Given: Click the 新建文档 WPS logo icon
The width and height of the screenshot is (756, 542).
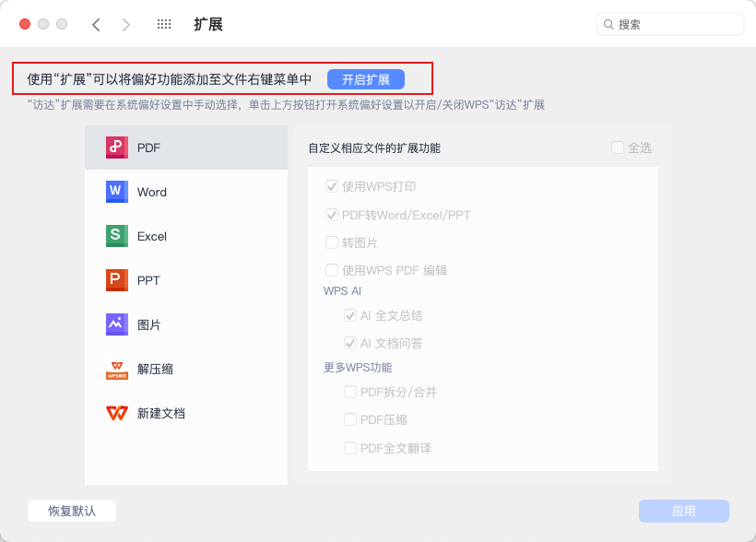Looking at the screenshot, I should pos(117,413).
